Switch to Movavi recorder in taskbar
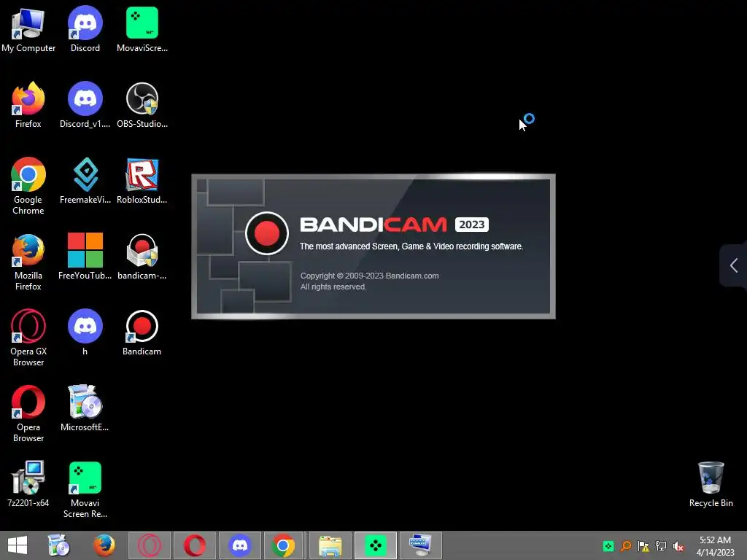The width and height of the screenshot is (747, 560). pos(376,545)
